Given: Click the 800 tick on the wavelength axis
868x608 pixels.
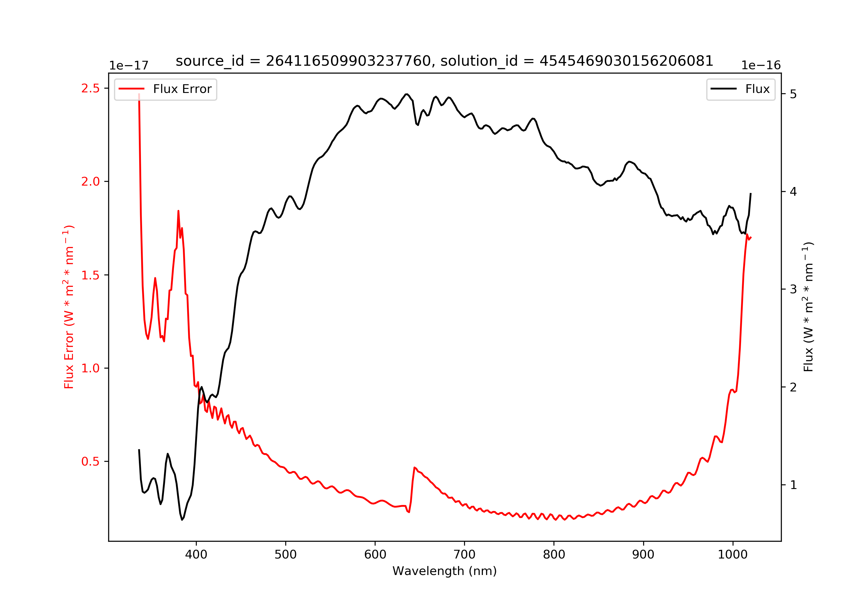Looking at the screenshot, I should 554,555.
